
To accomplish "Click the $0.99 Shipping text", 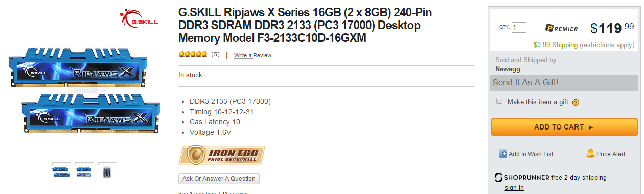I will pyautogui.click(x=556, y=45).
